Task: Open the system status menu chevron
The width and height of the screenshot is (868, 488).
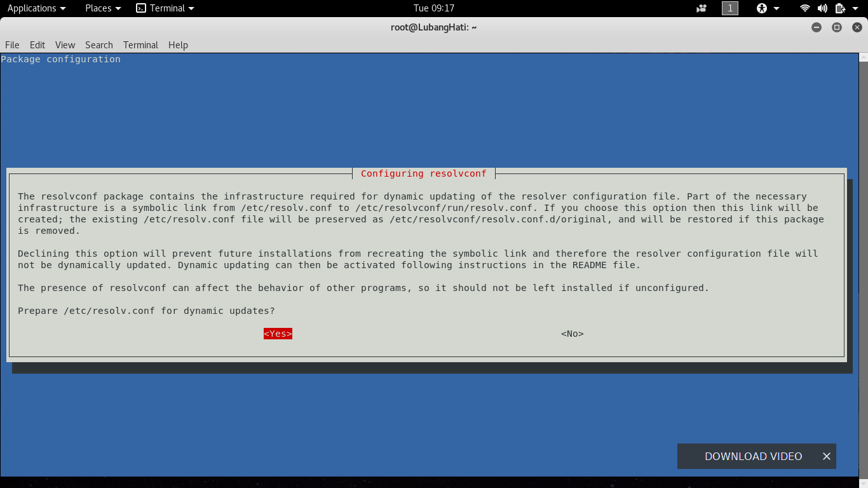Action: [855, 8]
